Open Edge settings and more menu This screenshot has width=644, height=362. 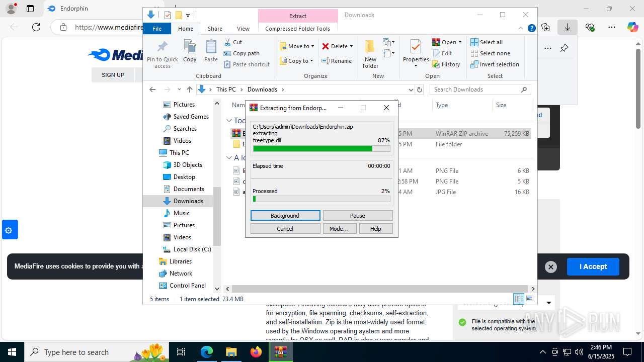[611, 27]
